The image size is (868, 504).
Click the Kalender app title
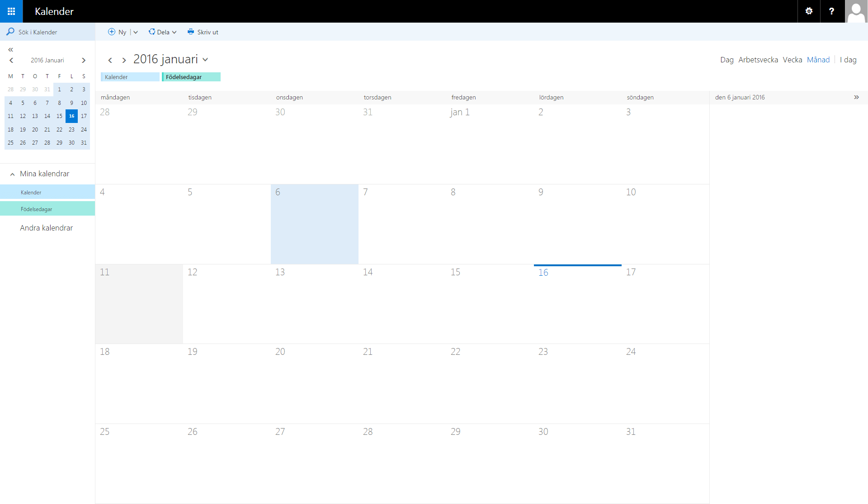[x=54, y=11]
